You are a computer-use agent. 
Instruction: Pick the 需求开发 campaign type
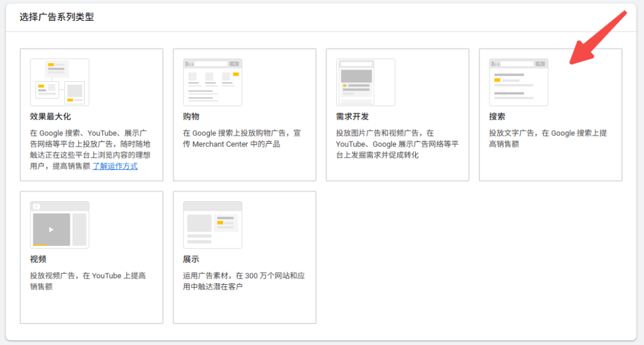pyautogui.click(x=397, y=115)
